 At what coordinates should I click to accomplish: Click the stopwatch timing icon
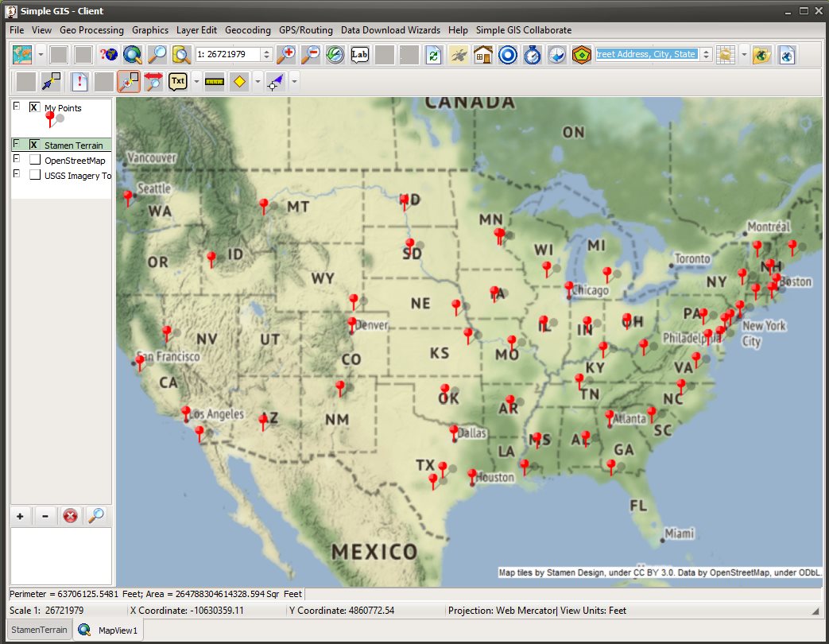point(533,55)
